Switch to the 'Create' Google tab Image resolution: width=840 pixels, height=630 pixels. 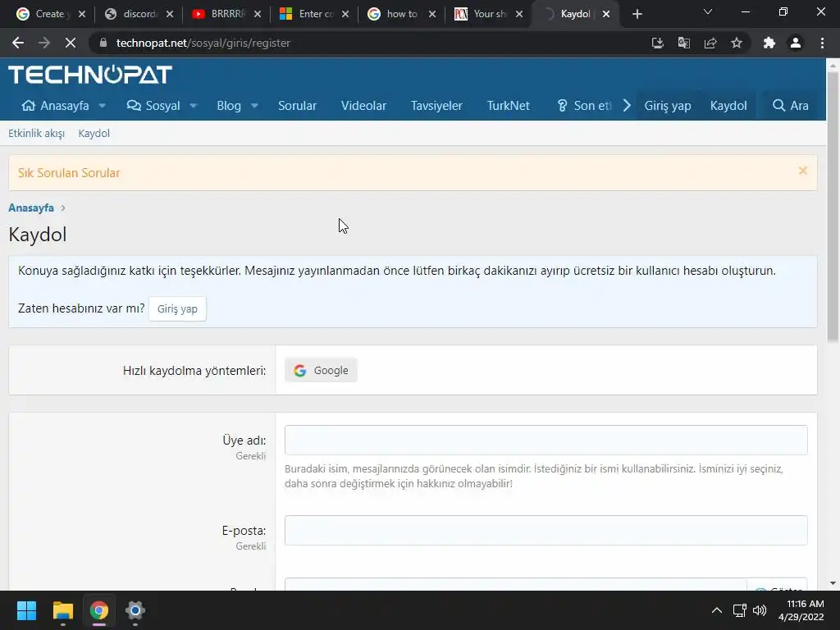point(50,14)
